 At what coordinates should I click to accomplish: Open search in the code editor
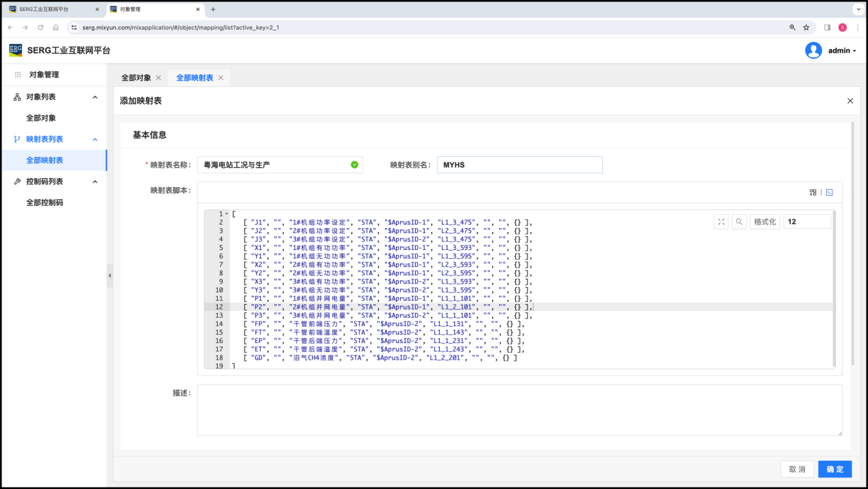739,222
